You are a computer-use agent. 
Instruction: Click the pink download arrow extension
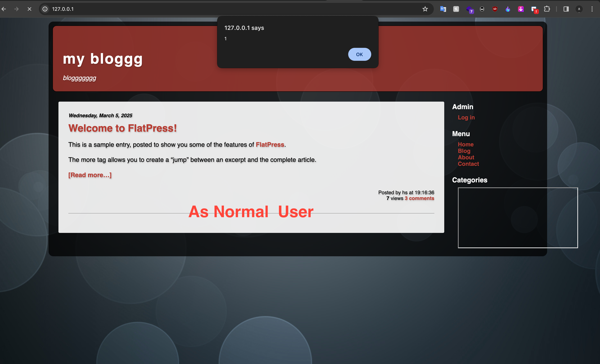click(521, 9)
